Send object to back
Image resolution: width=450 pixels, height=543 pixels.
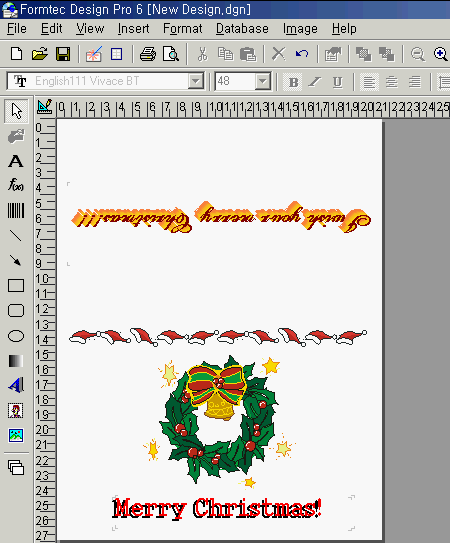(386, 54)
